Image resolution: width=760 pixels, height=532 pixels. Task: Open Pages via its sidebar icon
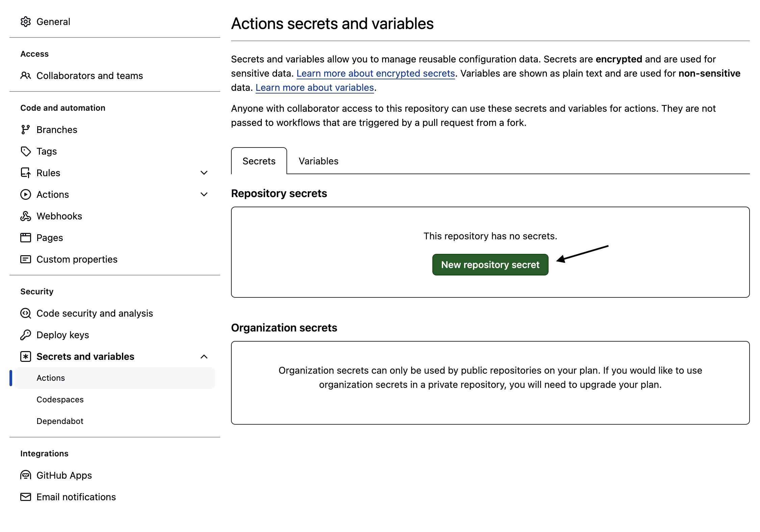click(x=26, y=237)
